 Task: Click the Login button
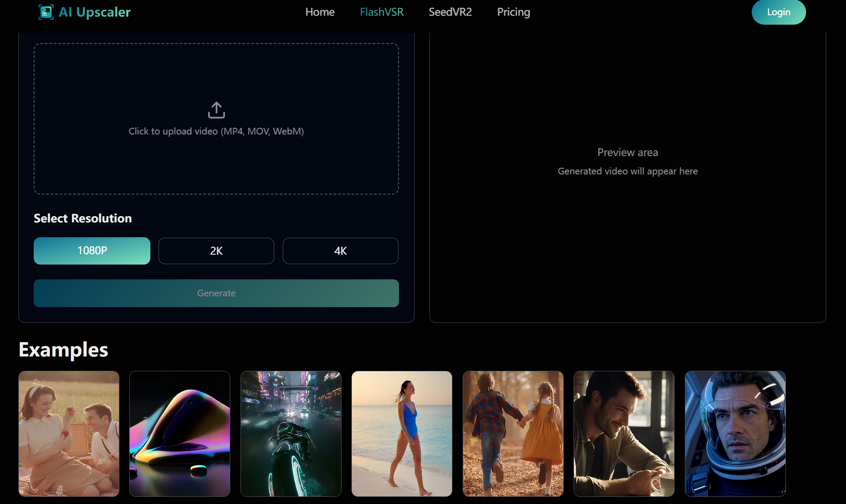pos(778,12)
